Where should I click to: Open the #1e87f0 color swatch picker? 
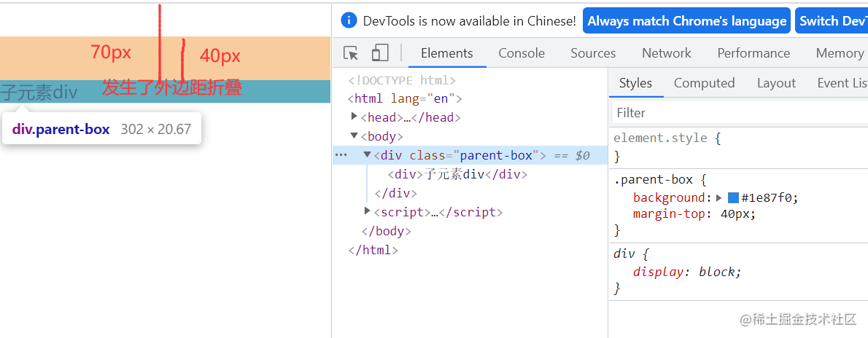tap(733, 198)
